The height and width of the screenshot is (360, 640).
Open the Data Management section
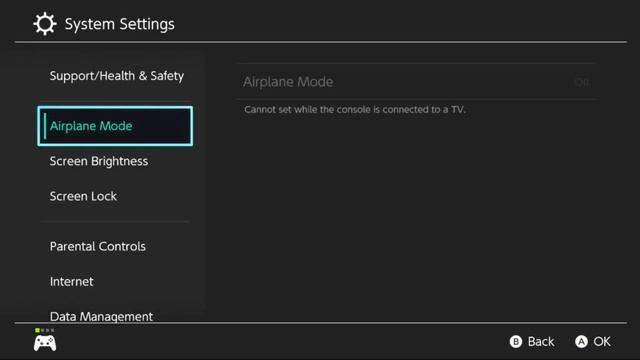[x=101, y=316]
